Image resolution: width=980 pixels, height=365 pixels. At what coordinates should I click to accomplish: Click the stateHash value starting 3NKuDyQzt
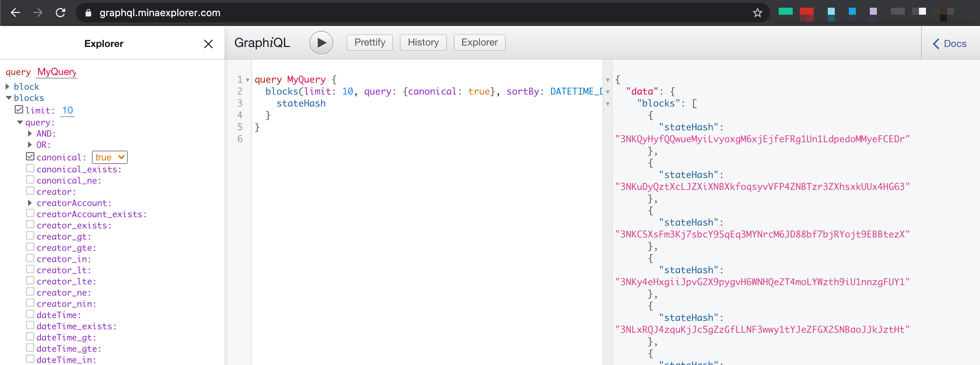pos(762,186)
